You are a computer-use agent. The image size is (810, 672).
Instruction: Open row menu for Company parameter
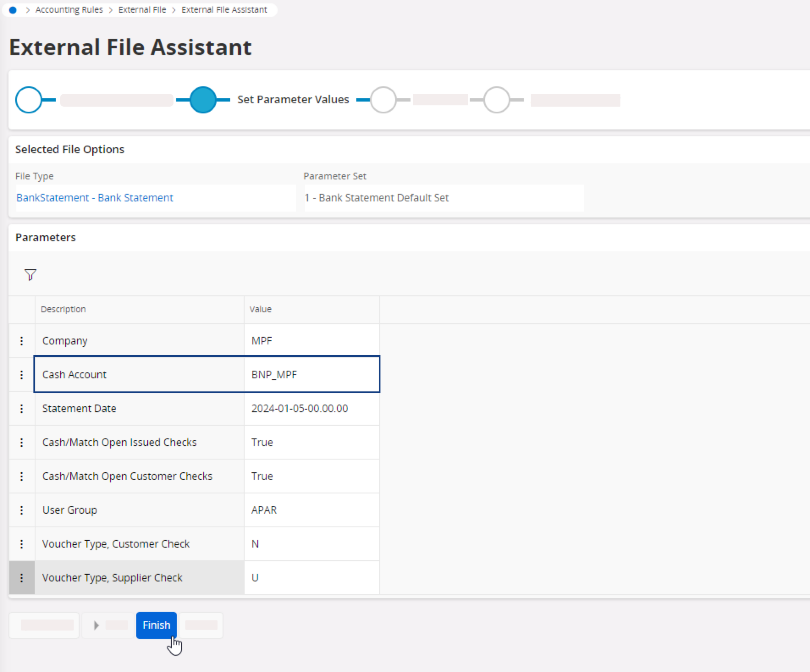(22, 341)
